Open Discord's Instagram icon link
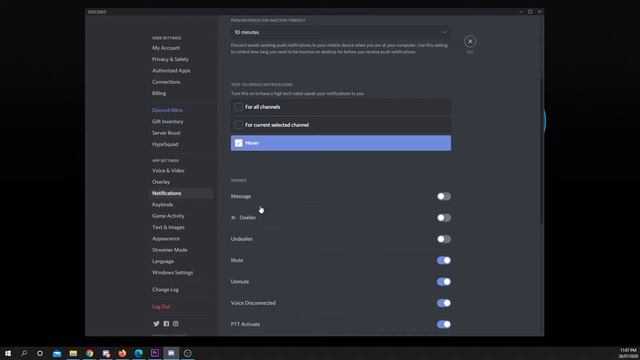The width and height of the screenshot is (640, 360). 176,324
